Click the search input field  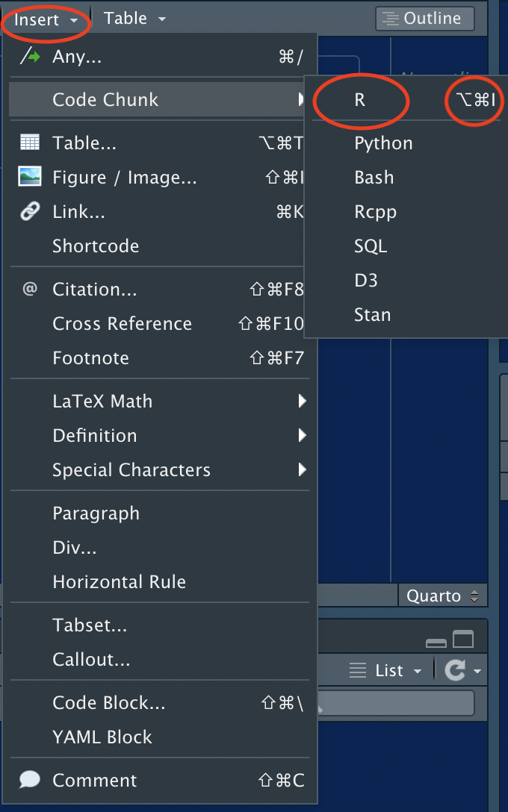(x=388, y=703)
